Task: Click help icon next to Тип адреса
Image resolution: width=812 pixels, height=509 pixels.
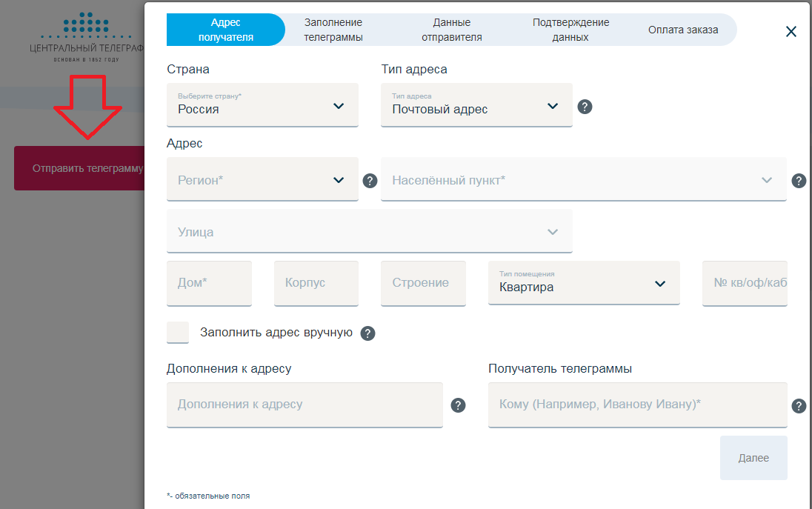Action: (585, 107)
